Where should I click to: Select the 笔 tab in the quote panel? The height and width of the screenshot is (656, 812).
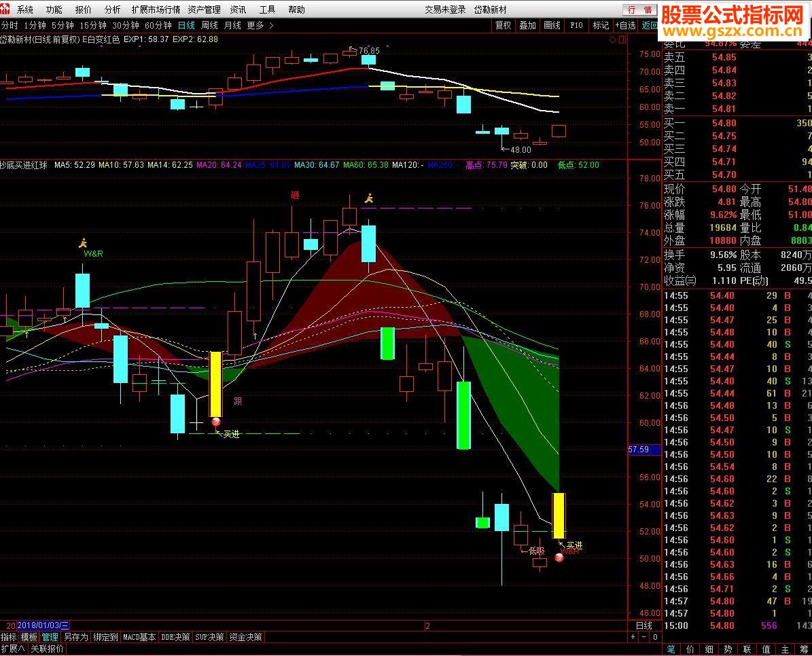tap(671, 649)
